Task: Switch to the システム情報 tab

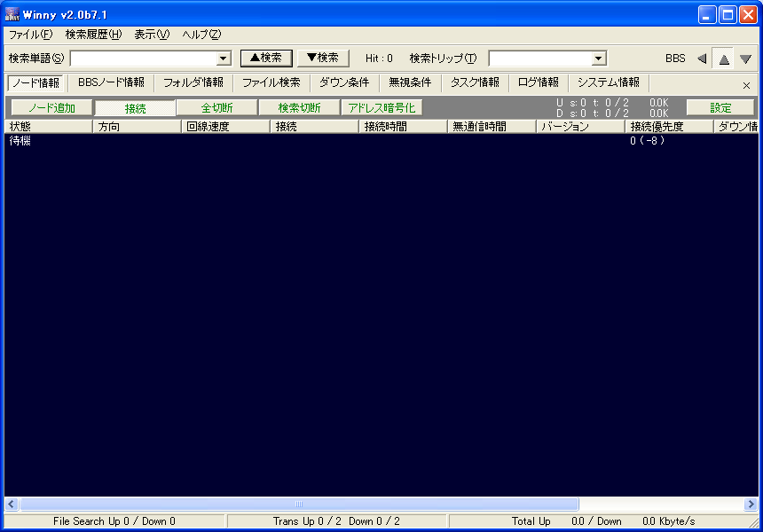Action: tap(609, 82)
